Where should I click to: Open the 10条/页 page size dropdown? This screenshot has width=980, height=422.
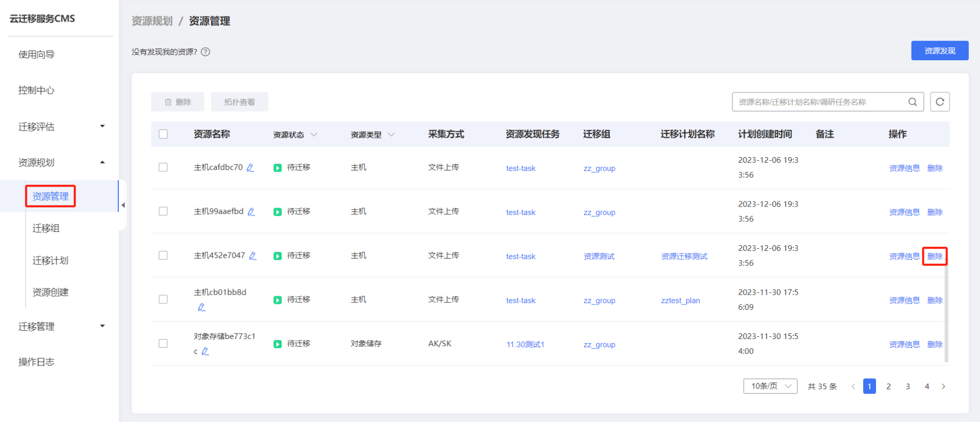pos(770,386)
